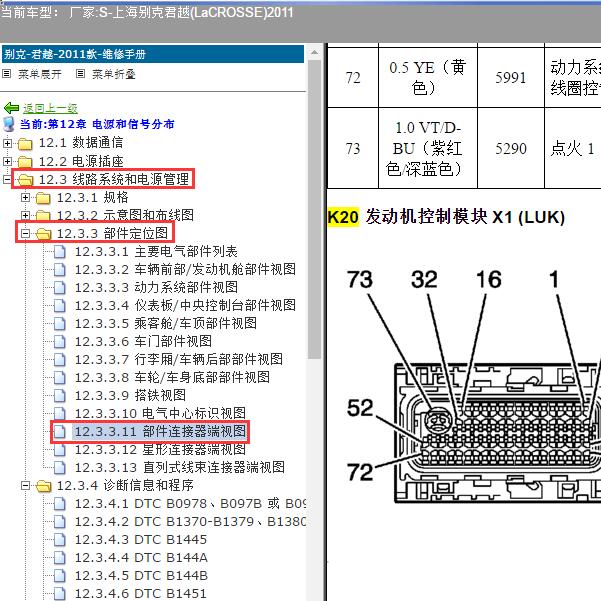
Task: Click the page icon of 12.3.3.7 行李厢
Action: click(x=59, y=360)
